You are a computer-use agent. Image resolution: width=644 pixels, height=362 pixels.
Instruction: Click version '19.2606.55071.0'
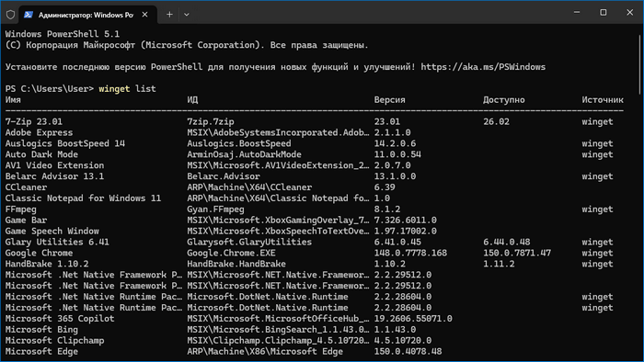[413, 318]
